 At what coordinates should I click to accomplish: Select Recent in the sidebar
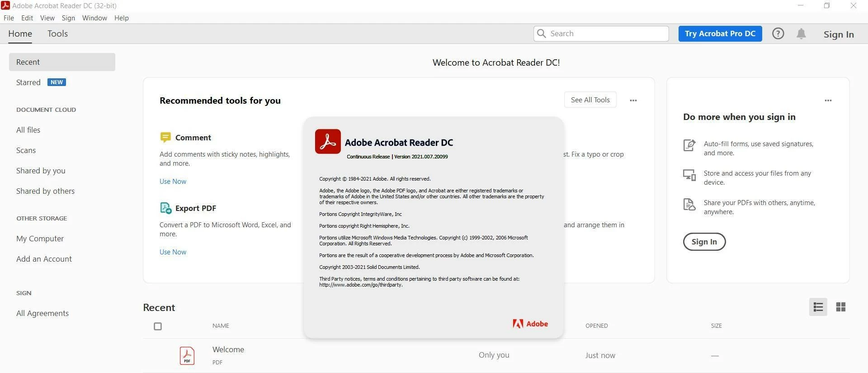[x=62, y=62]
